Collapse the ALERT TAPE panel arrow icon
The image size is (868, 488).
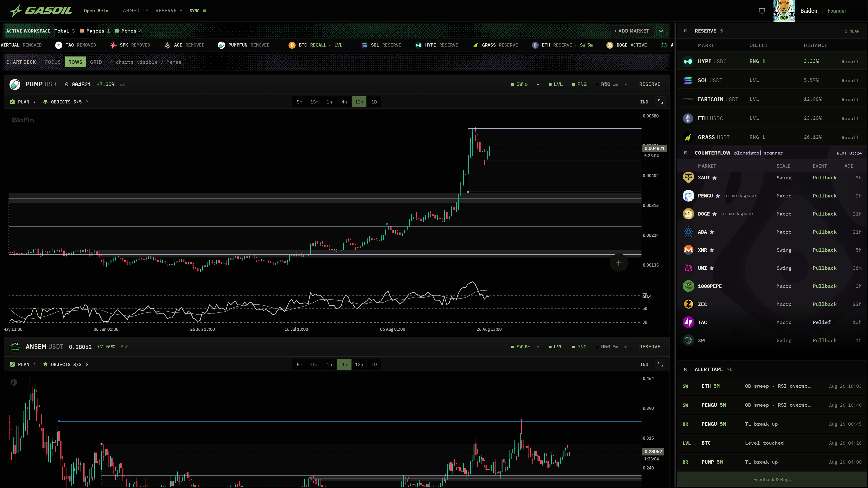coord(685,369)
